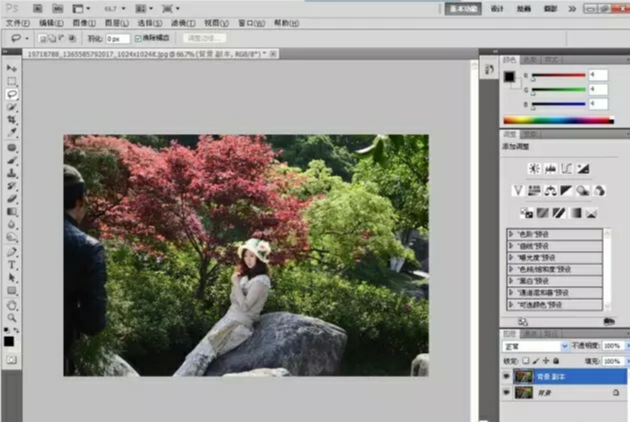630x422 pixels.
Task: Click the Curves adjustment icon
Action: pos(566,169)
